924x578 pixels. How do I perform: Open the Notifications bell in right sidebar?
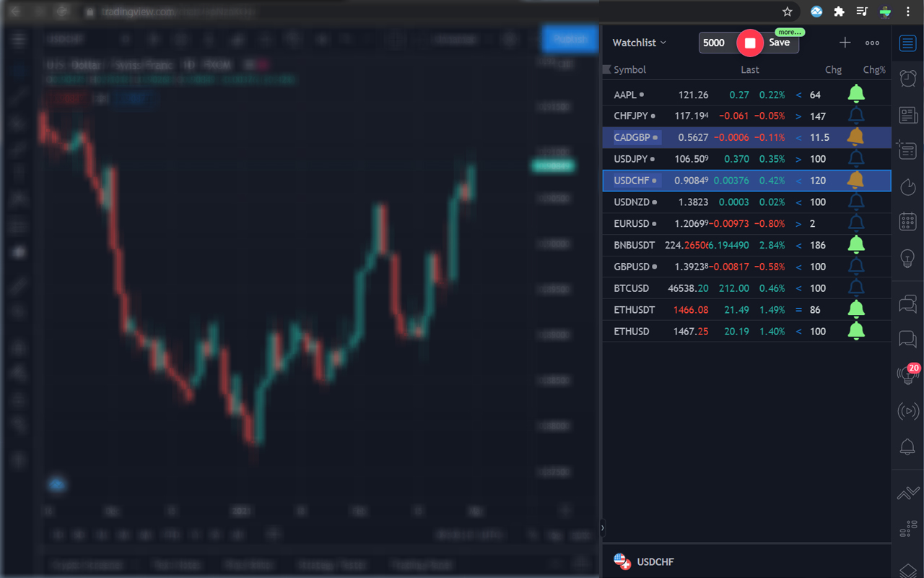907,447
